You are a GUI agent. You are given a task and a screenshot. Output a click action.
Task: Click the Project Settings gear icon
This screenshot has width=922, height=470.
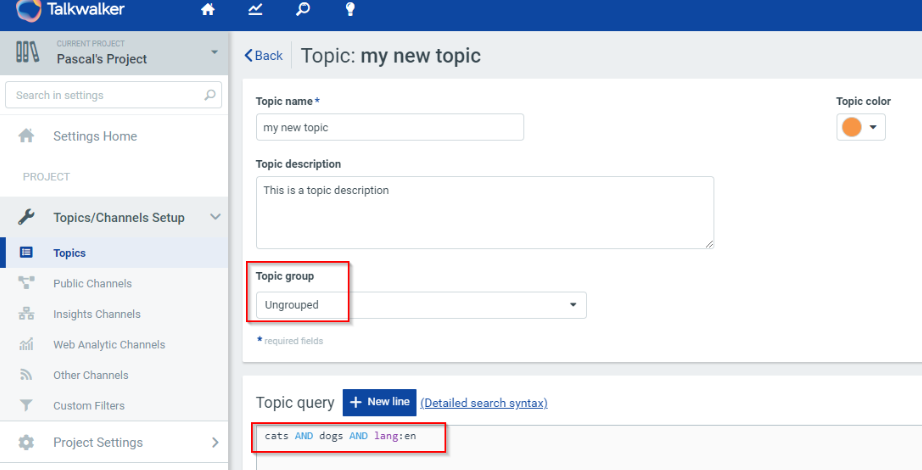coord(27,442)
